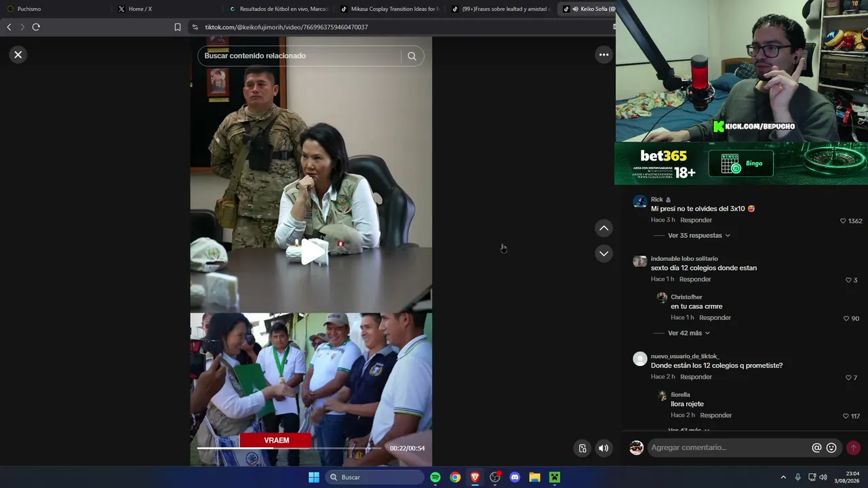Show hidden system tray icons
This screenshot has height=488, width=868.
(x=783, y=477)
